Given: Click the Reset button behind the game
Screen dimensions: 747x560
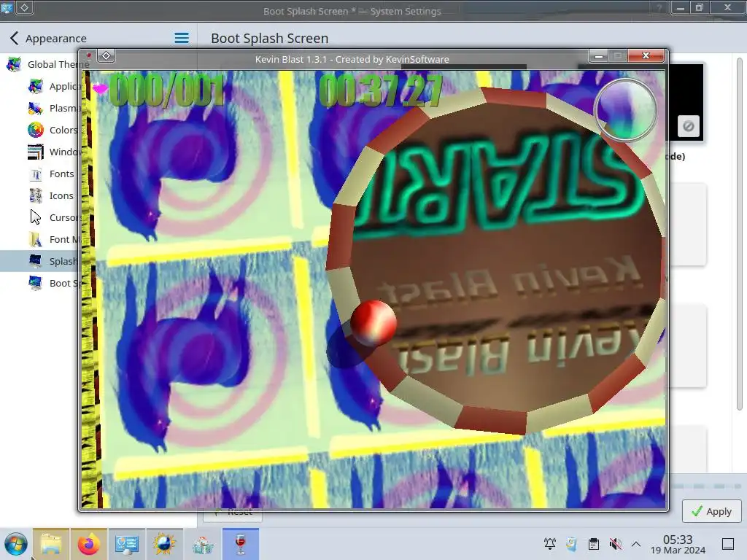Looking at the screenshot, I should (x=233, y=513).
